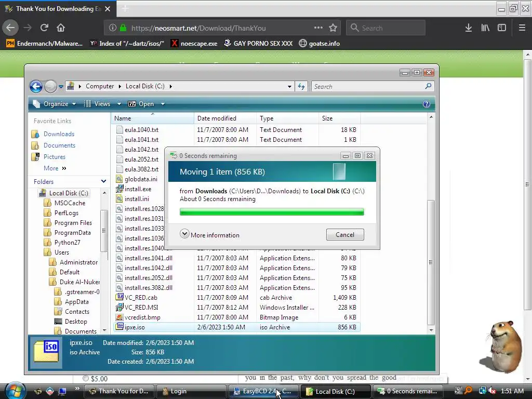Switch to Login taskbar window

tap(191, 391)
